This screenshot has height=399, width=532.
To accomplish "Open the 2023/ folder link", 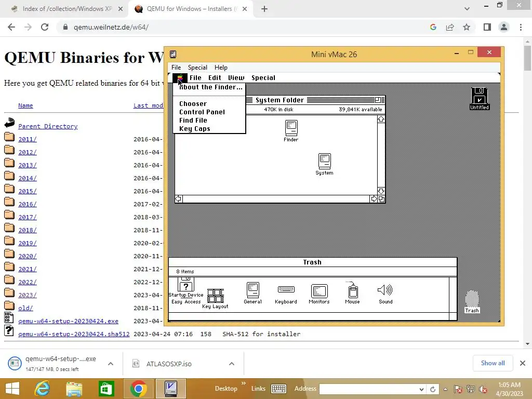I will pos(28,295).
